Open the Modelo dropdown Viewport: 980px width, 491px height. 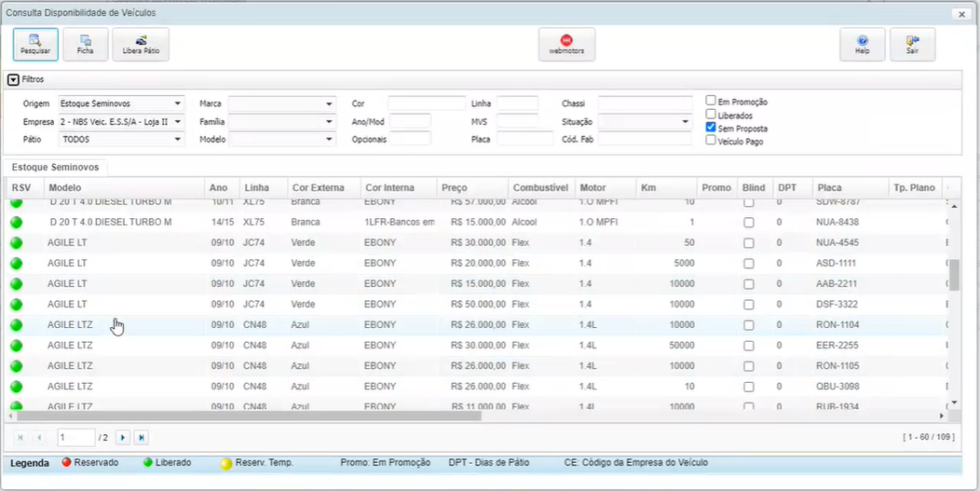pyautogui.click(x=282, y=140)
